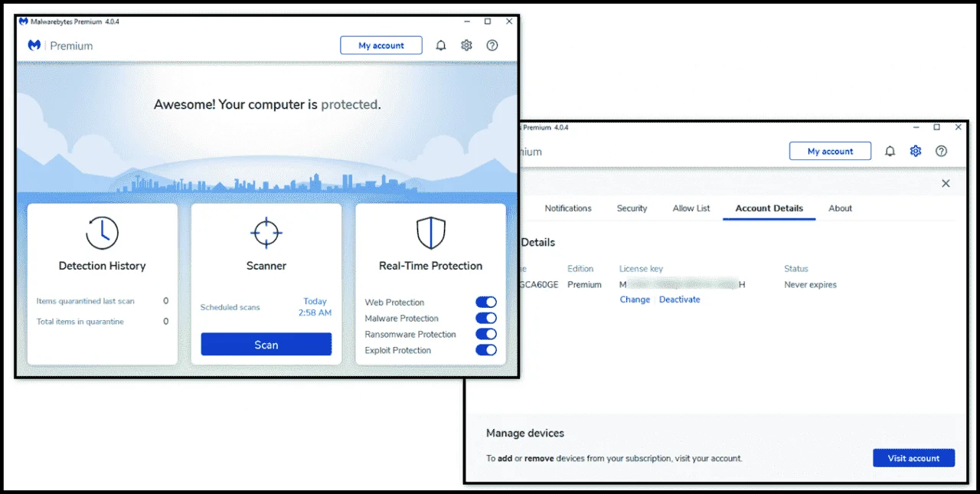
Task: Click the Scheduled scans time Today 2:58 AM
Action: click(315, 307)
